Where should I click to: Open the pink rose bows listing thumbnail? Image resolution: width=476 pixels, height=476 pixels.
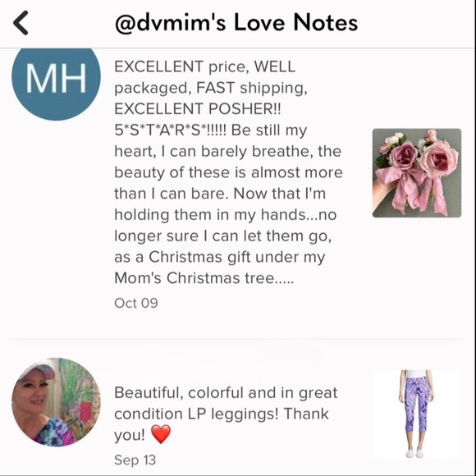click(417, 173)
